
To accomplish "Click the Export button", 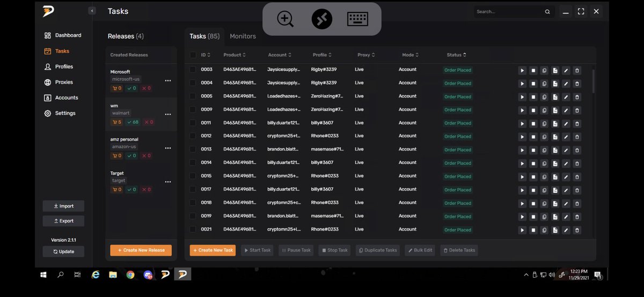I will pyautogui.click(x=63, y=221).
